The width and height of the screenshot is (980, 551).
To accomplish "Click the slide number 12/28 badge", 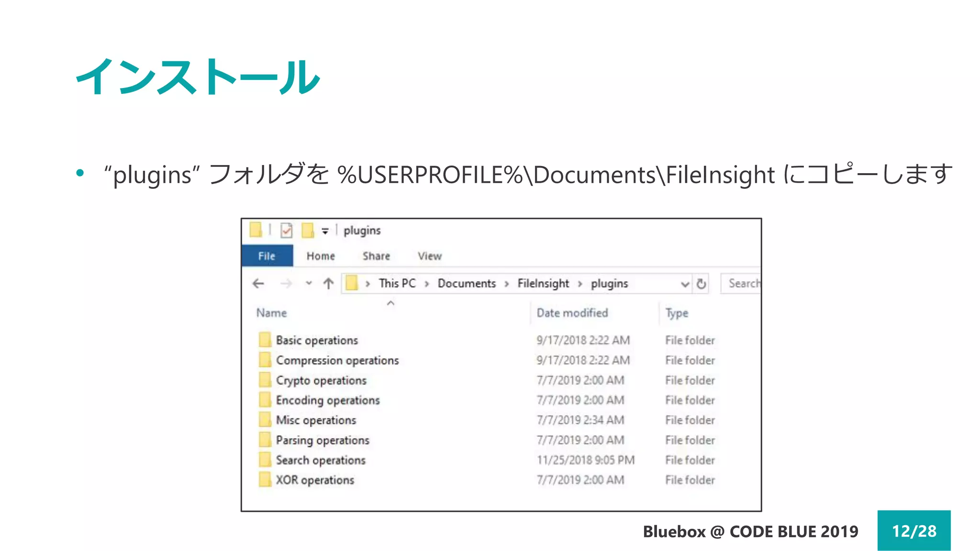I will (x=914, y=531).
